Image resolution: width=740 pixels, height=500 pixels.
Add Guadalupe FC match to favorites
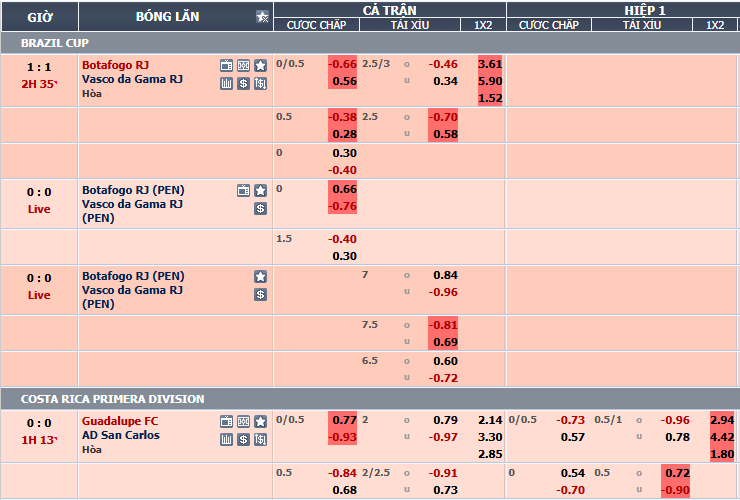261,422
